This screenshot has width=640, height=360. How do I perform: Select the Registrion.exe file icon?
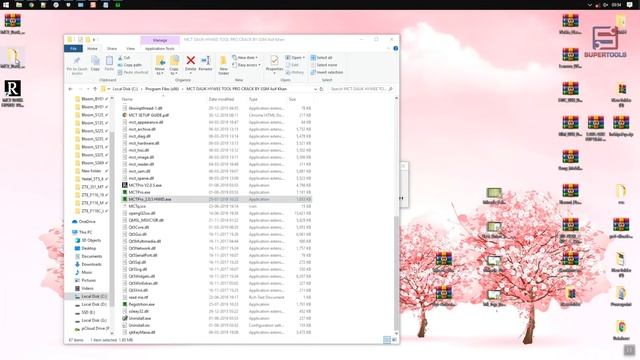coord(124,304)
